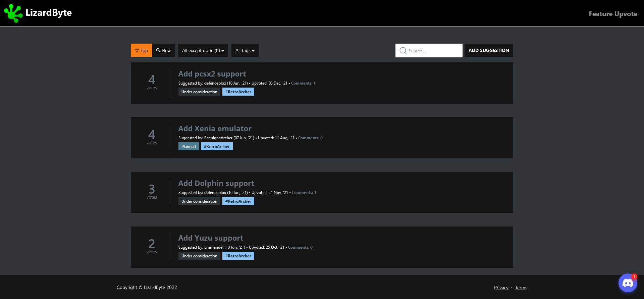The width and height of the screenshot is (644, 299).
Task: Expand the All tags filter dropdown
Action: click(245, 50)
